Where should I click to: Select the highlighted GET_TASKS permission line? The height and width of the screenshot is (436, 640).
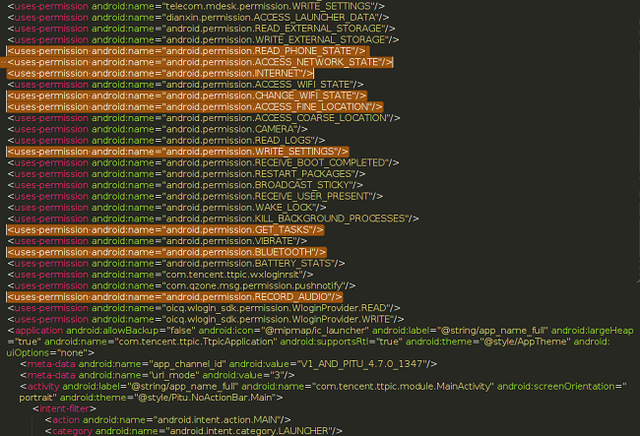coord(165,229)
